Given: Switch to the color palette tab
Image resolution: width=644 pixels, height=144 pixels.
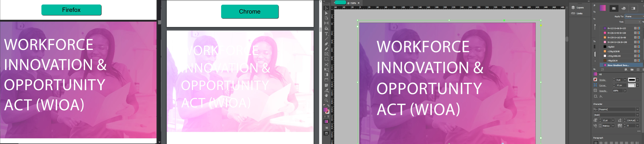Looking at the screenshot, I should [624, 9].
